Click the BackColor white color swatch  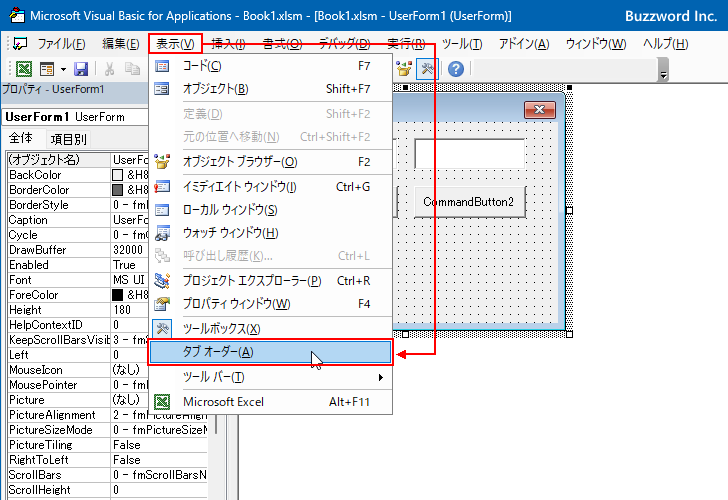(x=117, y=175)
